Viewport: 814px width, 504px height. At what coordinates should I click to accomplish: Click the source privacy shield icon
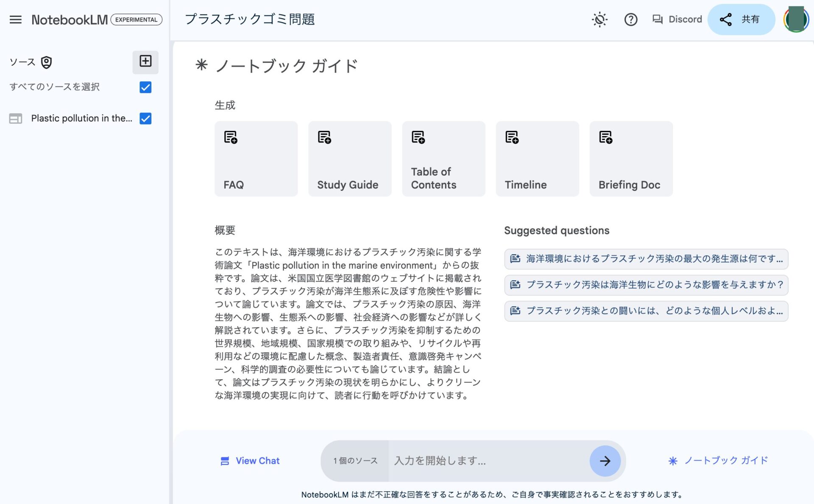(46, 62)
